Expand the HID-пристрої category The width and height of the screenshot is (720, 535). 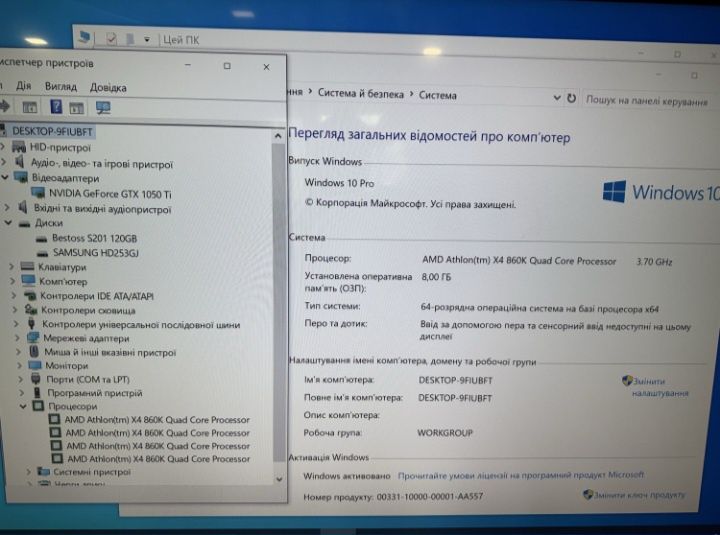pyautogui.click(x=4, y=146)
